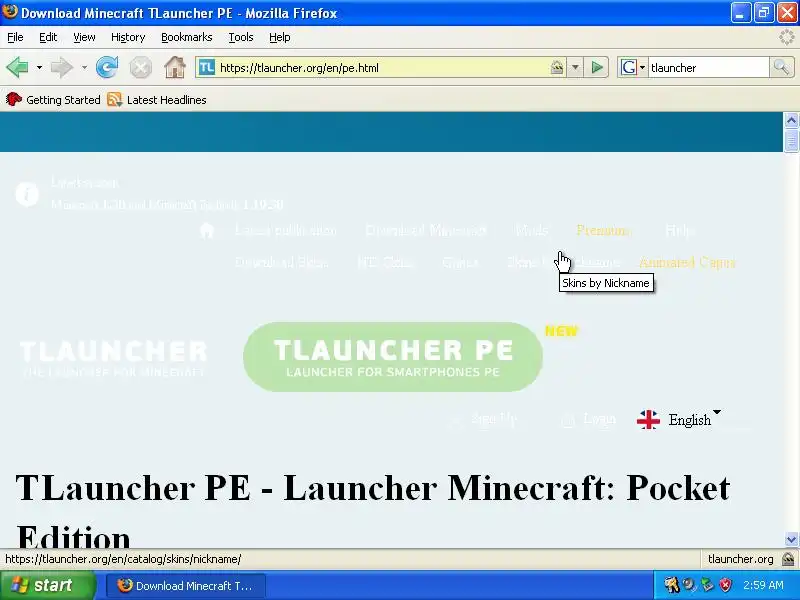Click the padlock icon in the address bar
The width and height of the screenshot is (800, 600).
(557, 67)
